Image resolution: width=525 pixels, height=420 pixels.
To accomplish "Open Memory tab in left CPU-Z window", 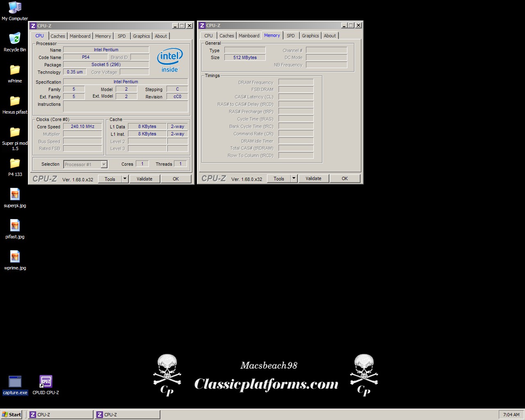I will coord(103,36).
